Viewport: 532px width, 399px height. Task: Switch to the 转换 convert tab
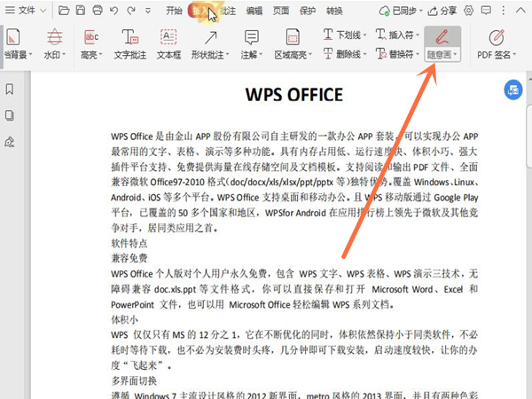[334, 12]
